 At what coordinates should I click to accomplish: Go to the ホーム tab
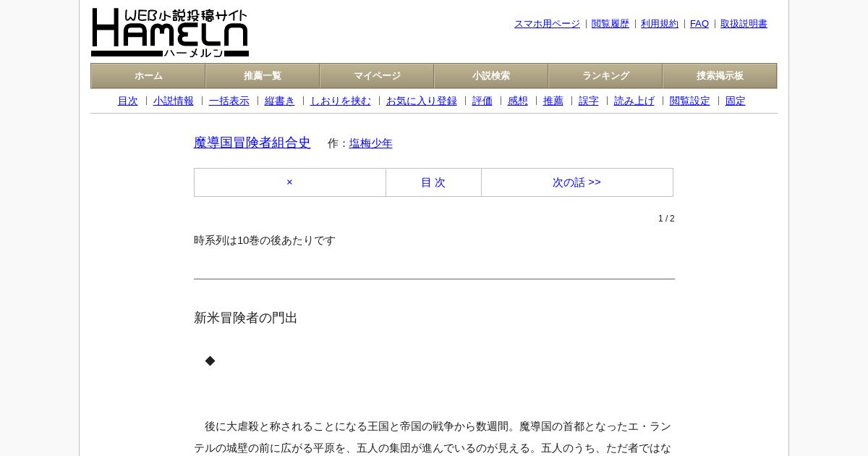coord(148,76)
